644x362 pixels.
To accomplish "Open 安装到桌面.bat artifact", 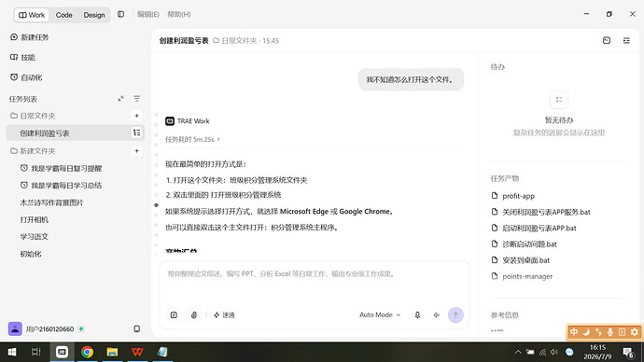I will pos(525,259).
